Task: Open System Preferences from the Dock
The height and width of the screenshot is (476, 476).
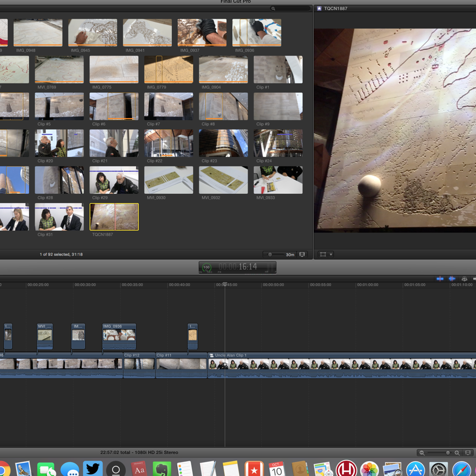Action: 438,468
